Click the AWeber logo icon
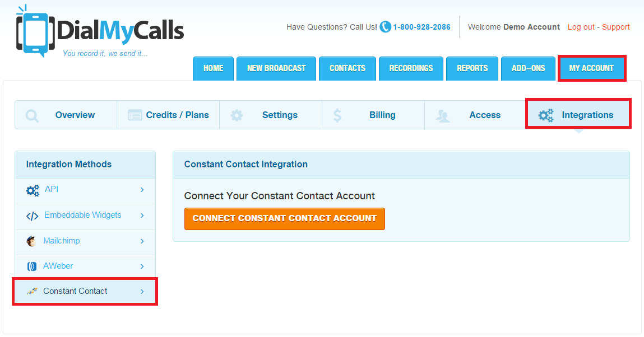Viewport: 644px width, 337px height. 32,266
